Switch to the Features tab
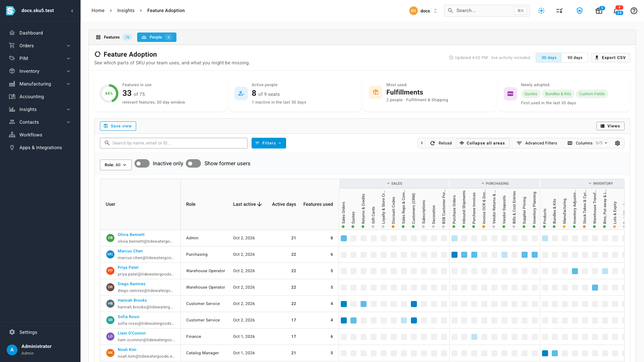 113,37
